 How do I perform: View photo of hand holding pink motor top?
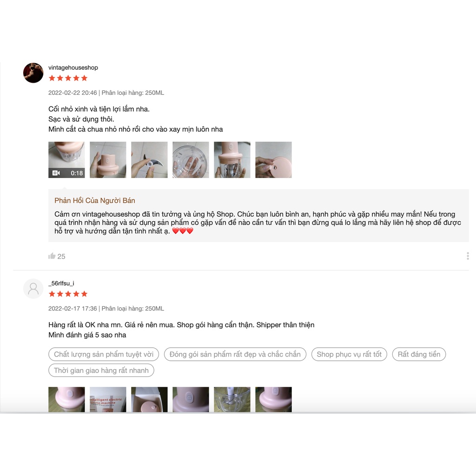[x=108, y=160]
